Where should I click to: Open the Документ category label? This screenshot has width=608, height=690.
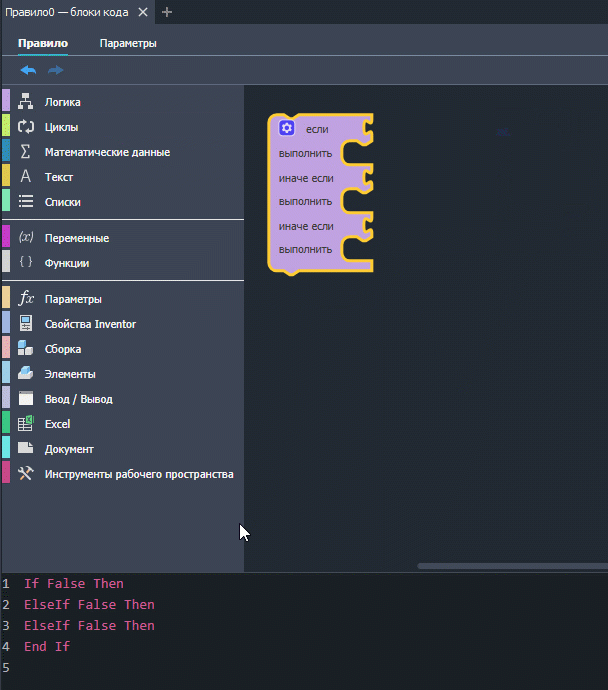click(x=69, y=449)
